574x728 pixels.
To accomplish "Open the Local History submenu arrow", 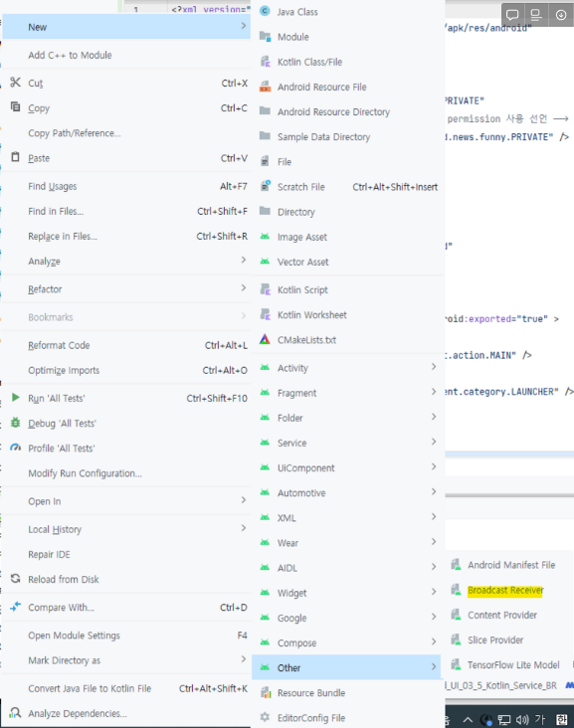I will [x=244, y=528].
